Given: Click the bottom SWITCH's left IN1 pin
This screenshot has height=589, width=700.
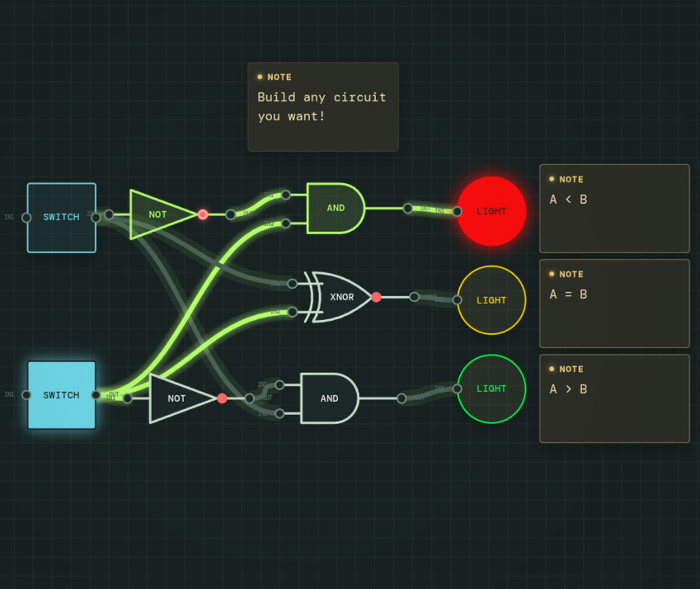Looking at the screenshot, I should [x=26, y=395].
